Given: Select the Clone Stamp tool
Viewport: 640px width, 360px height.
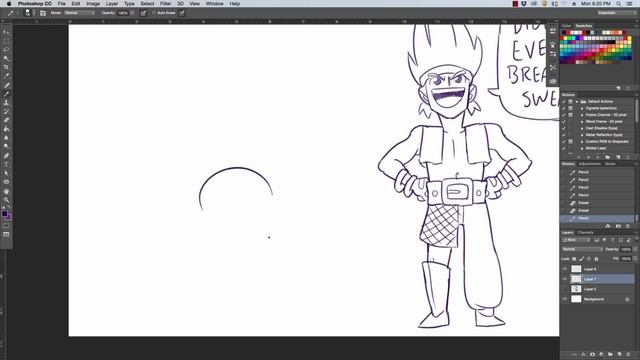Looking at the screenshot, I should coord(6,103).
